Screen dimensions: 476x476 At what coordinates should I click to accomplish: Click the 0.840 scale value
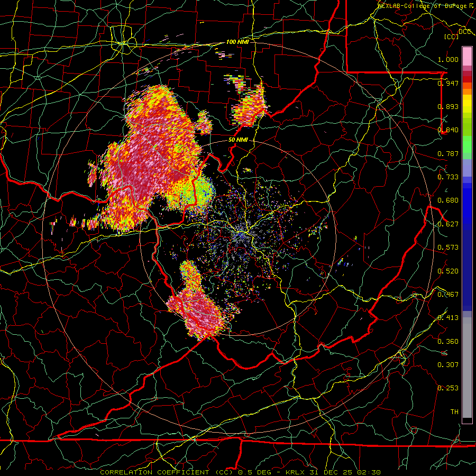click(x=448, y=130)
